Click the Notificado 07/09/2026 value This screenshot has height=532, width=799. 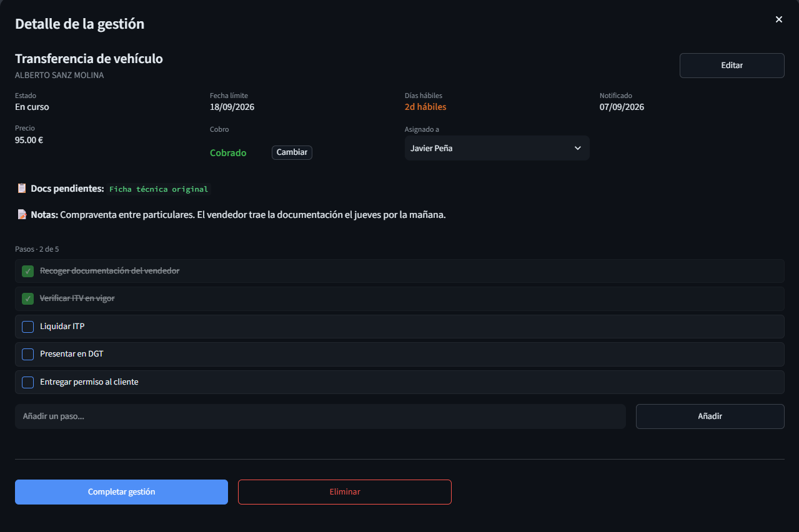[x=622, y=107]
